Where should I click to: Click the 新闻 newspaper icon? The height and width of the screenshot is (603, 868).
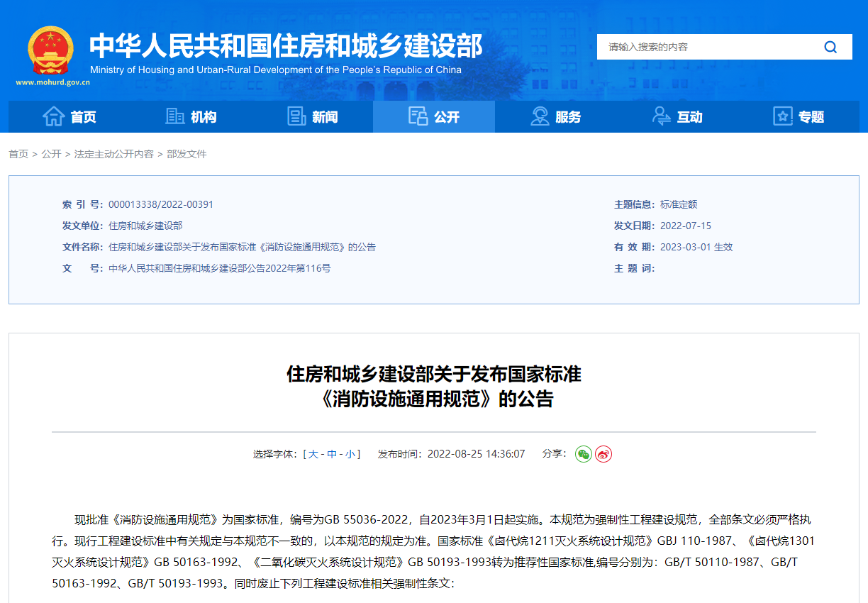click(x=296, y=116)
